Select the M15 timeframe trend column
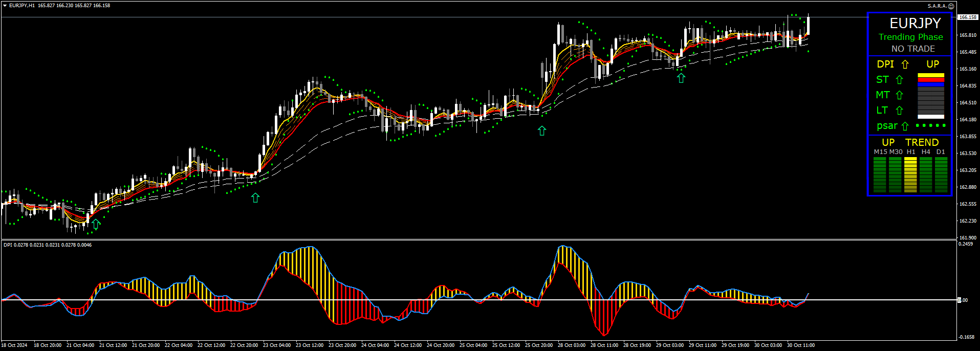 point(880,174)
